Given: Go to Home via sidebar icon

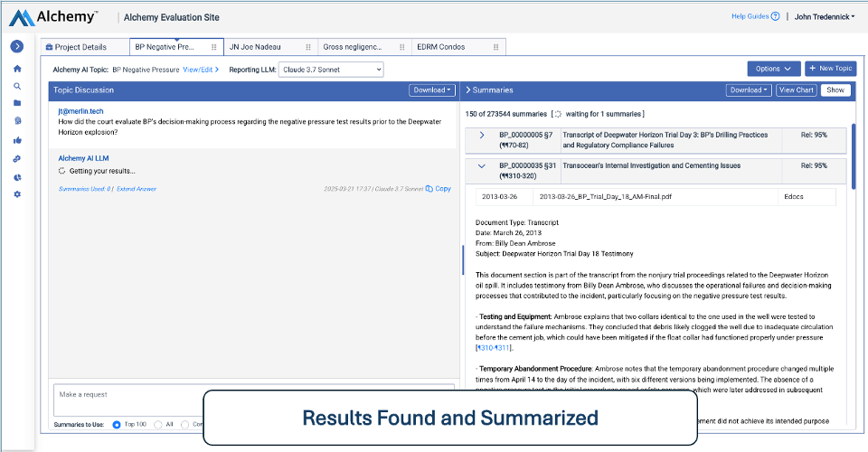Looking at the screenshot, I should [x=17, y=69].
